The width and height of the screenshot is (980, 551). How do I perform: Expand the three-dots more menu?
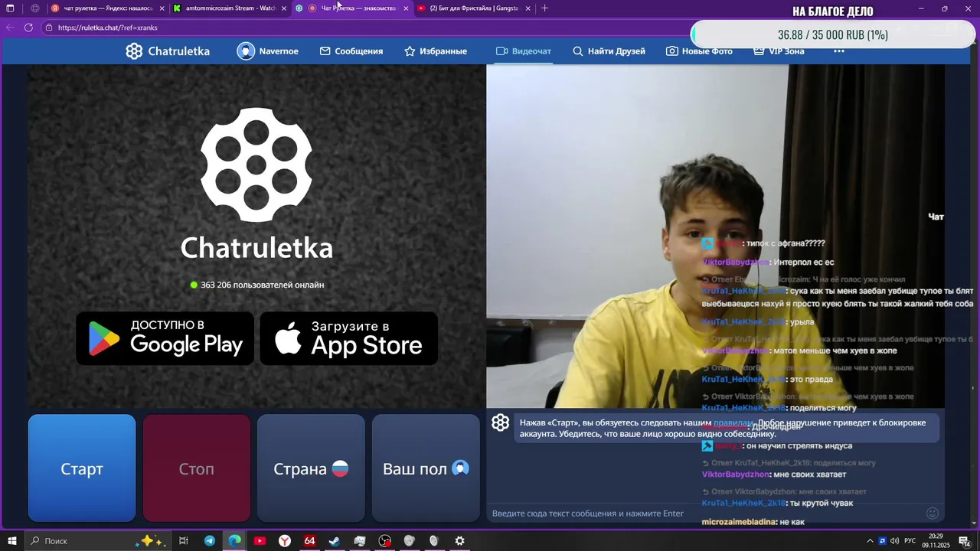[x=839, y=51]
